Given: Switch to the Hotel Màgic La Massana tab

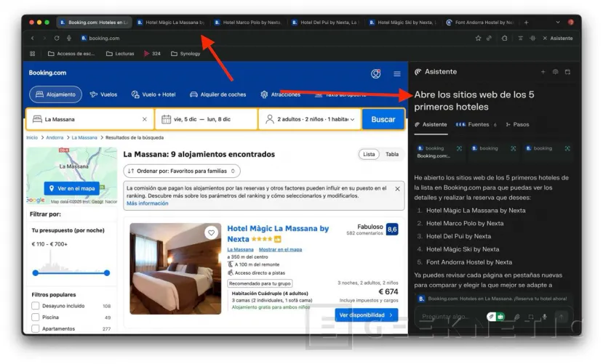Looking at the screenshot, I should tap(171, 23).
